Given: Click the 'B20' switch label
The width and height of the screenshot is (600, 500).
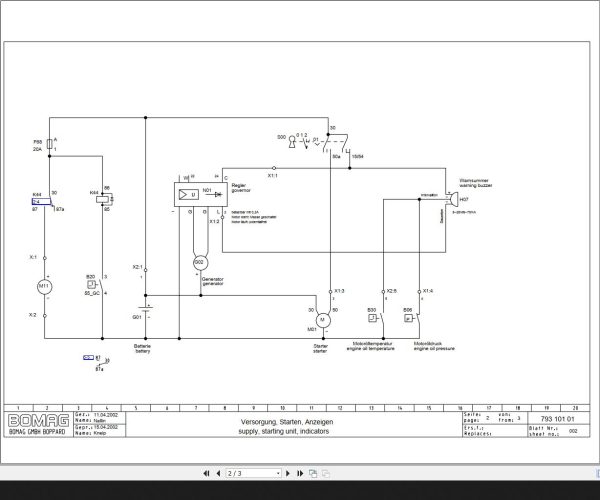Looking at the screenshot, I should (90, 277).
